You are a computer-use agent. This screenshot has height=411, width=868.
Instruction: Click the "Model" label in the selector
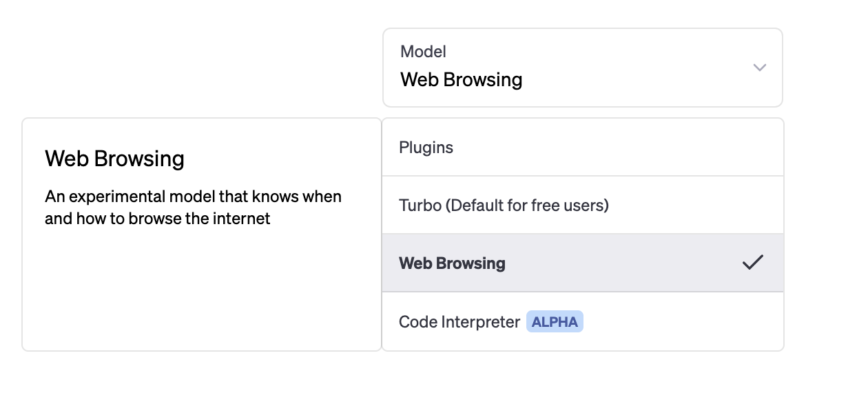pos(423,52)
